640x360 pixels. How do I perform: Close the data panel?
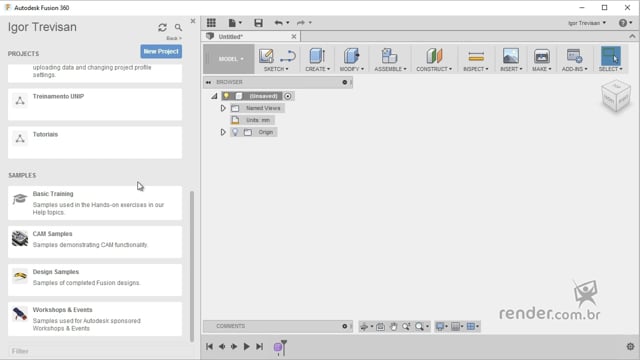coord(193,21)
